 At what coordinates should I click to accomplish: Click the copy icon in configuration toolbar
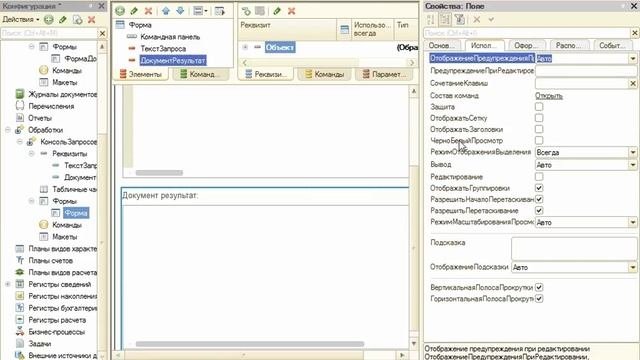77,20
